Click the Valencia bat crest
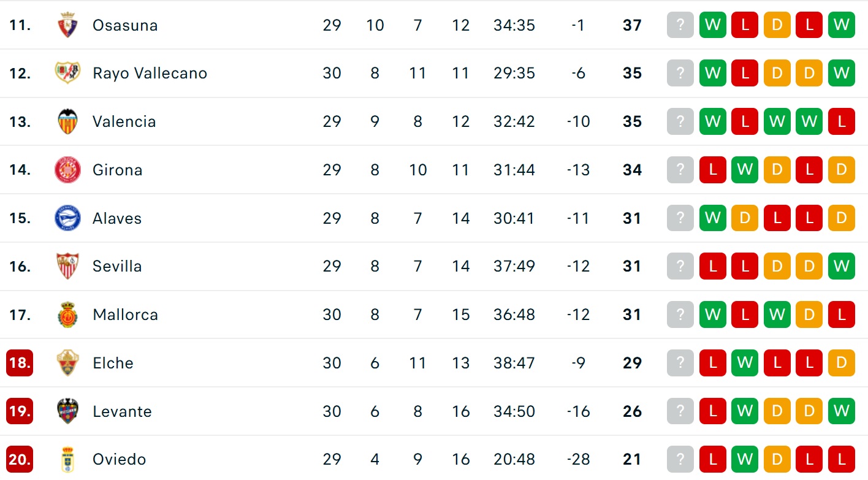The width and height of the screenshot is (868, 480). [67, 121]
